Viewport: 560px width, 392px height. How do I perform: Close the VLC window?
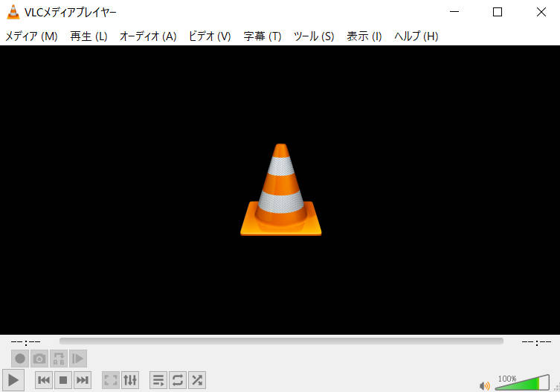point(541,12)
